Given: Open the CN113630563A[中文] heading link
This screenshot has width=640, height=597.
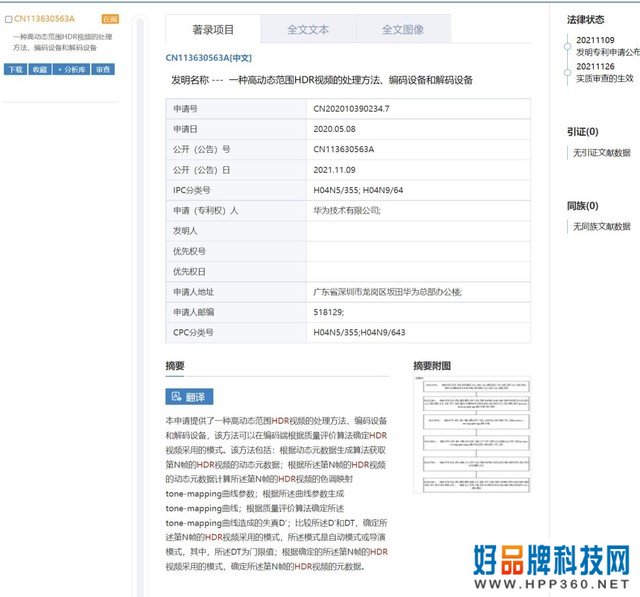Looking at the screenshot, I should (x=209, y=58).
